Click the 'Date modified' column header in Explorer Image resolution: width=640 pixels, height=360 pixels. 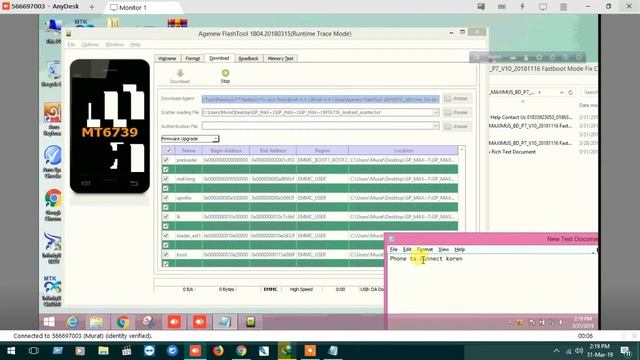pos(588,105)
